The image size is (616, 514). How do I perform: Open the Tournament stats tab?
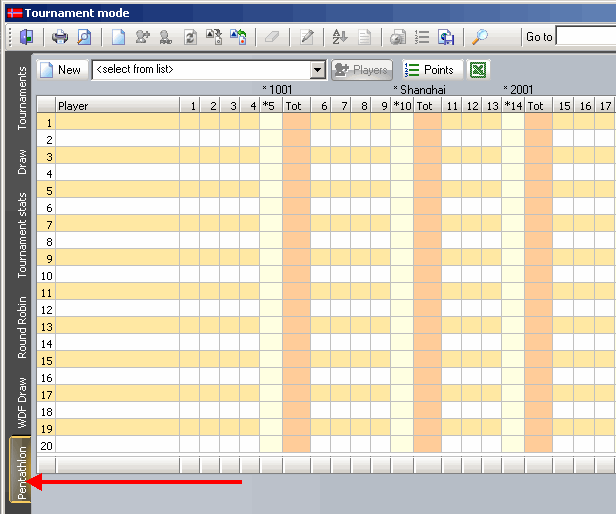22,237
